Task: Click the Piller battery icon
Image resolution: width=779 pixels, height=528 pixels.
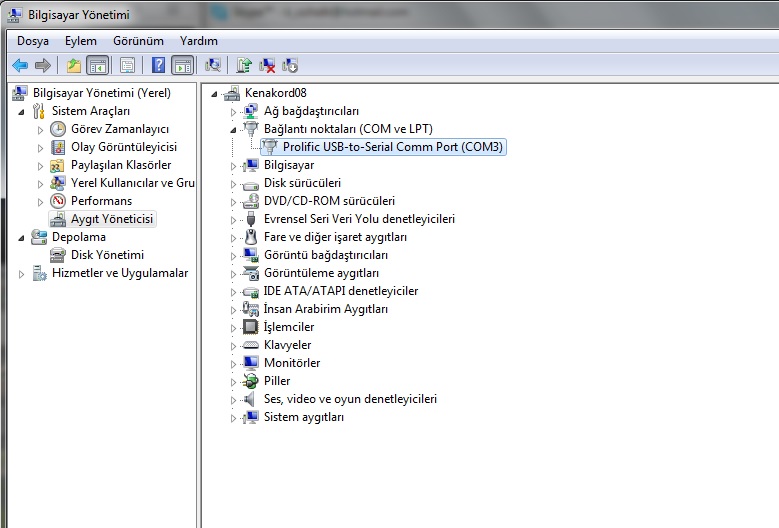Action: (250, 381)
